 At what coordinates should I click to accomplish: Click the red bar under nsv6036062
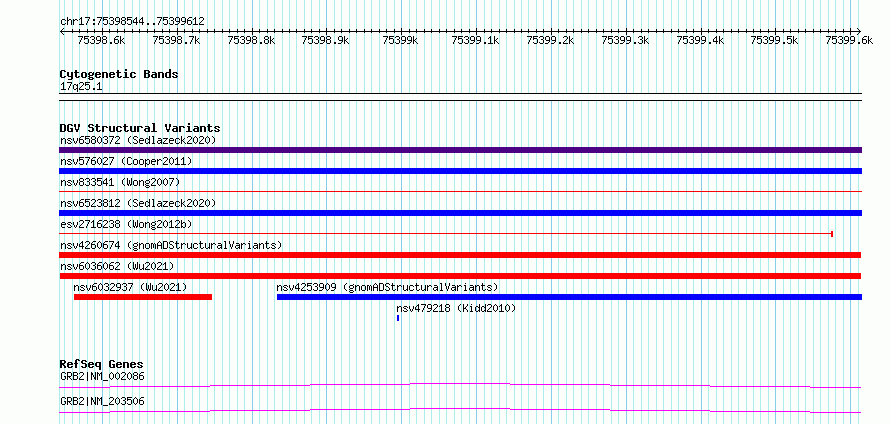pos(460,276)
